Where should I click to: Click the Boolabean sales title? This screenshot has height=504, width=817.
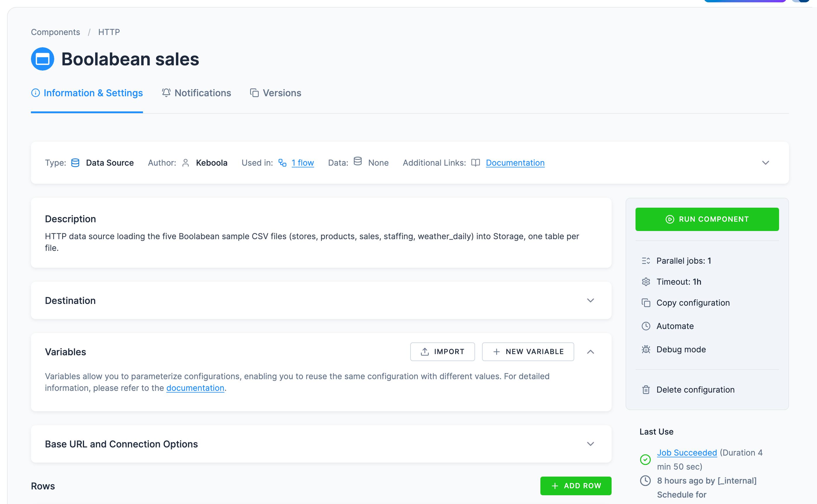(x=130, y=59)
